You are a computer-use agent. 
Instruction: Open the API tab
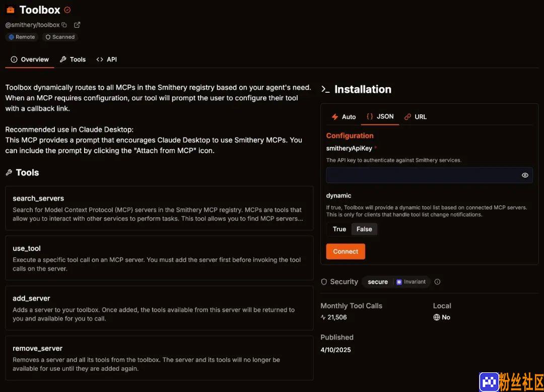click(x=107, y=59)
